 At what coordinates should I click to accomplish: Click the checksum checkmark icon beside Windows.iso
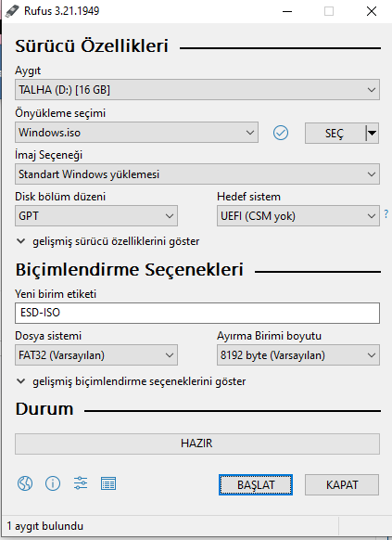(x=281, y=133)
